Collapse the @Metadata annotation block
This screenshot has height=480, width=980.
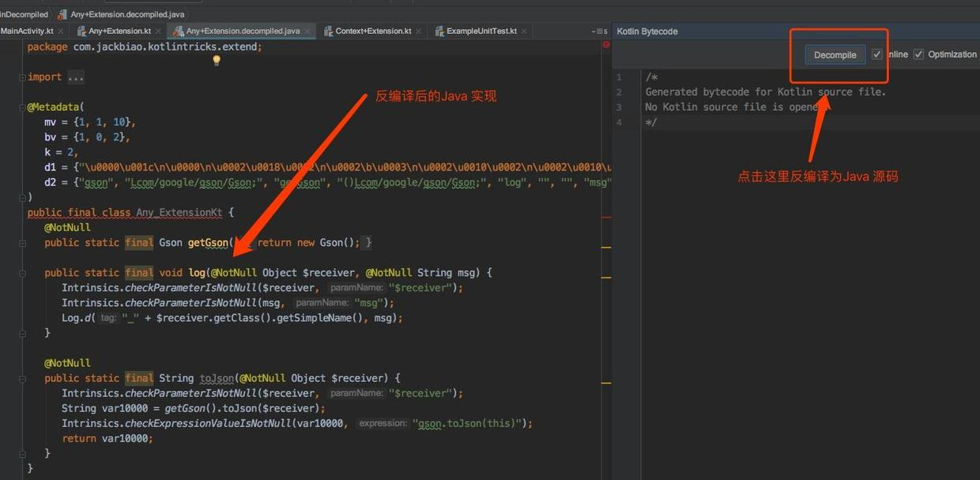point(21,108)
